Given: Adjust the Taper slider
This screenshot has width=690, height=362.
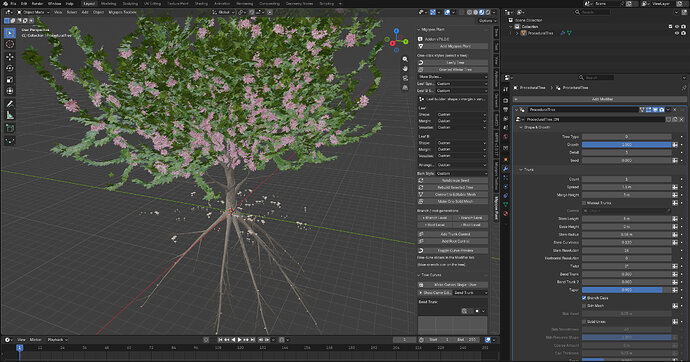Looking at the screenshot, I should tap(627, 290).
